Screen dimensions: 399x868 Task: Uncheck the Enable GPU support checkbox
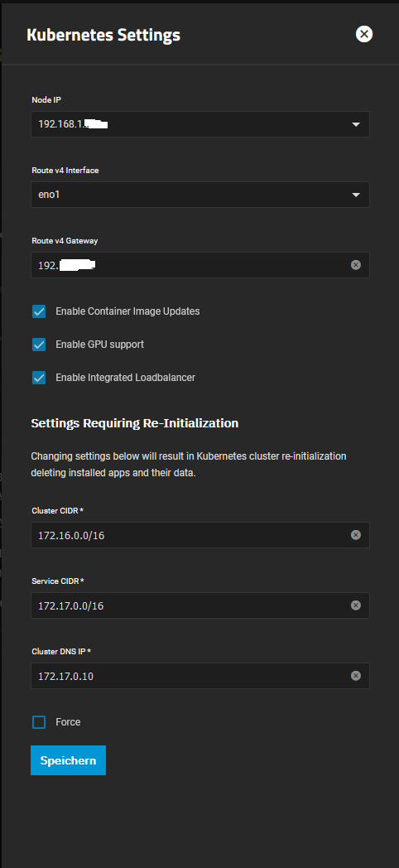(x=39, y=345)
